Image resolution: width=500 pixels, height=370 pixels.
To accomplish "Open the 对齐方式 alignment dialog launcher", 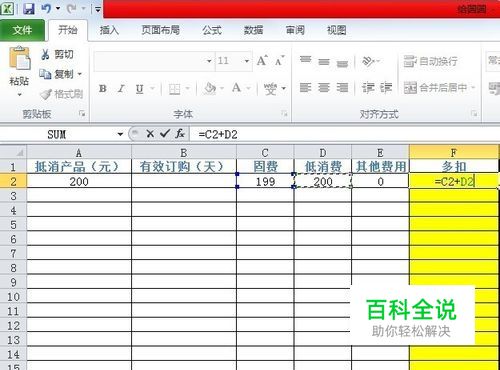I will point(474,114).
